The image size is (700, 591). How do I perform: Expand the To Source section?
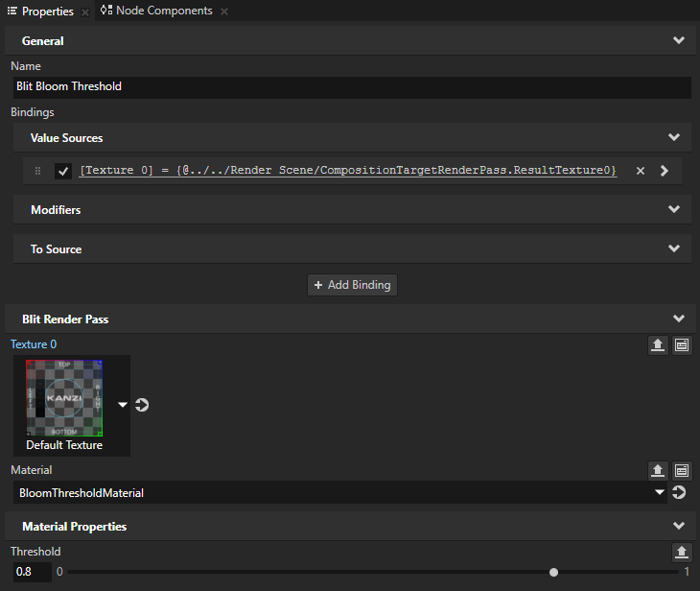[674, 248]
